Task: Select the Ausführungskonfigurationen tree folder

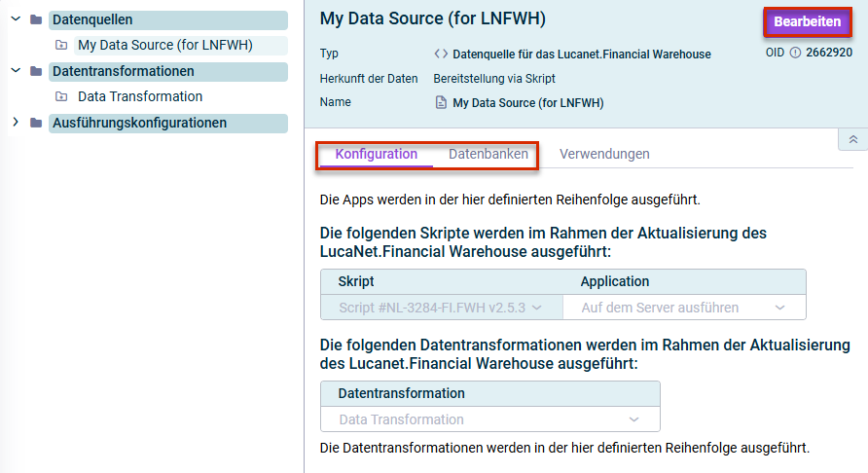Action: point(168,123)
